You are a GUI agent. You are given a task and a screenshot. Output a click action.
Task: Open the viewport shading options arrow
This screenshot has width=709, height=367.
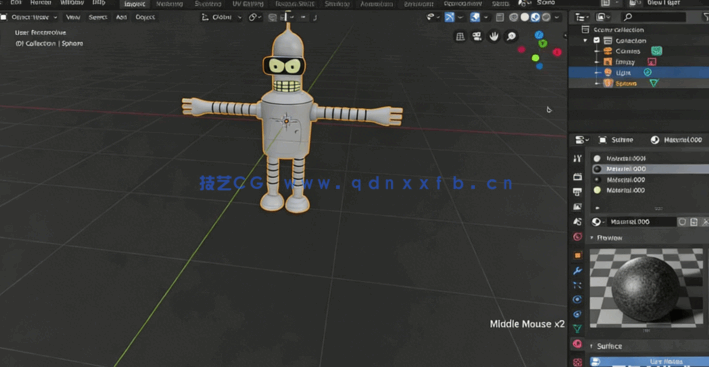click(x=558, y=17)
